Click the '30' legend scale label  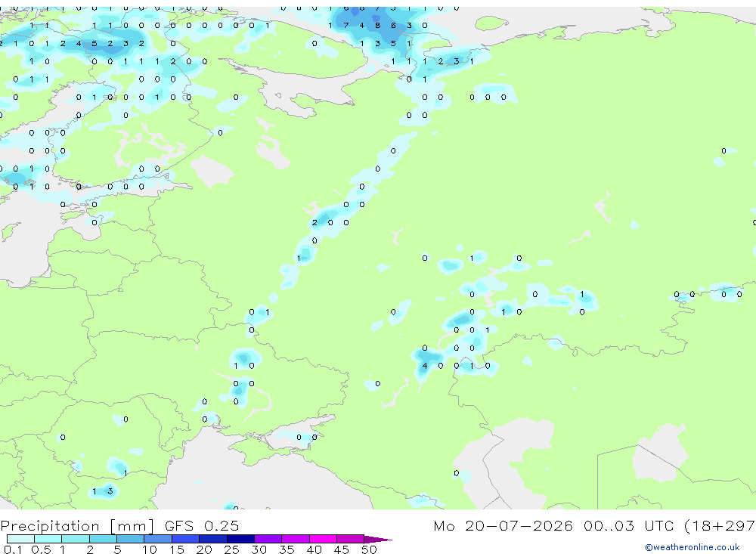point(259,549)
